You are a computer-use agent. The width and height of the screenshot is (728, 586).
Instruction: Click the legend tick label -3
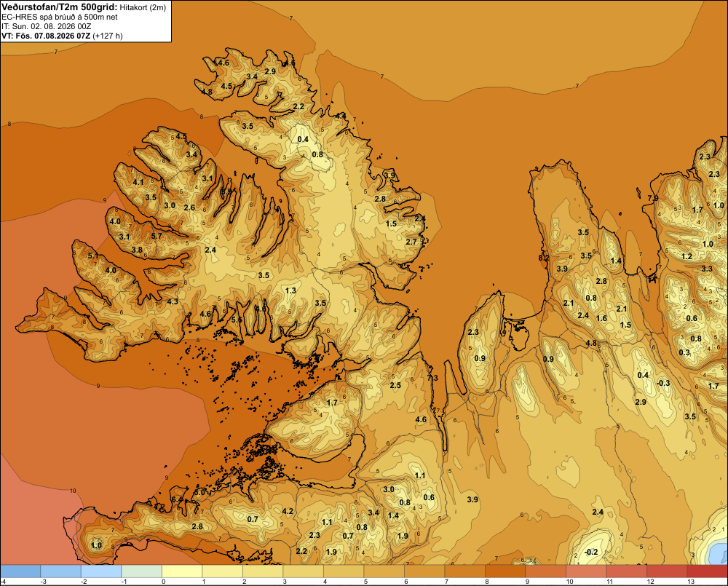click(x=43, y=582)
